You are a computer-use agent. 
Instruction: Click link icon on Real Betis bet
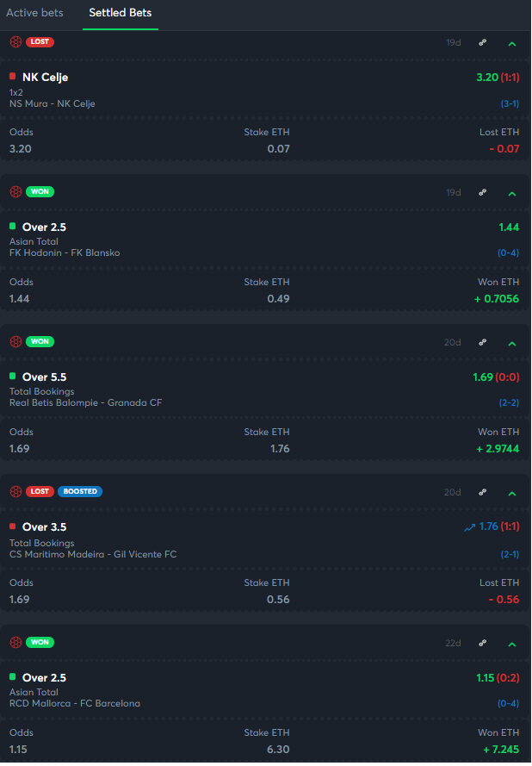click(x=483, y=342)
